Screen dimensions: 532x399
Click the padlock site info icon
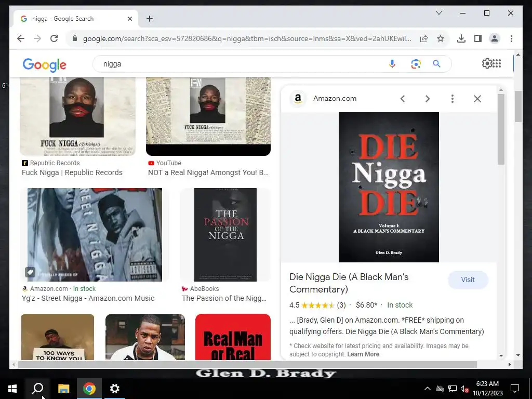click(75, 38)
